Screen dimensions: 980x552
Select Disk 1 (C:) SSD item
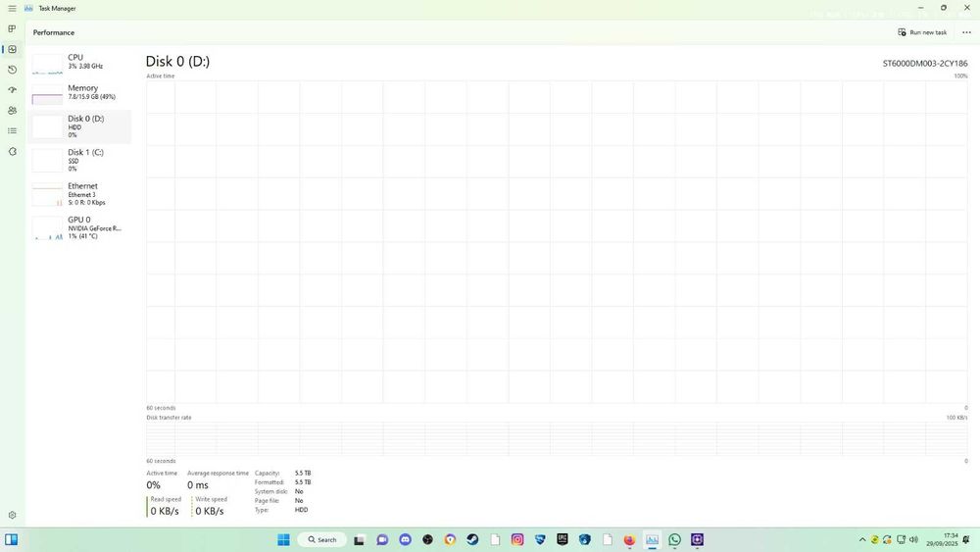[x=80, y=160]
